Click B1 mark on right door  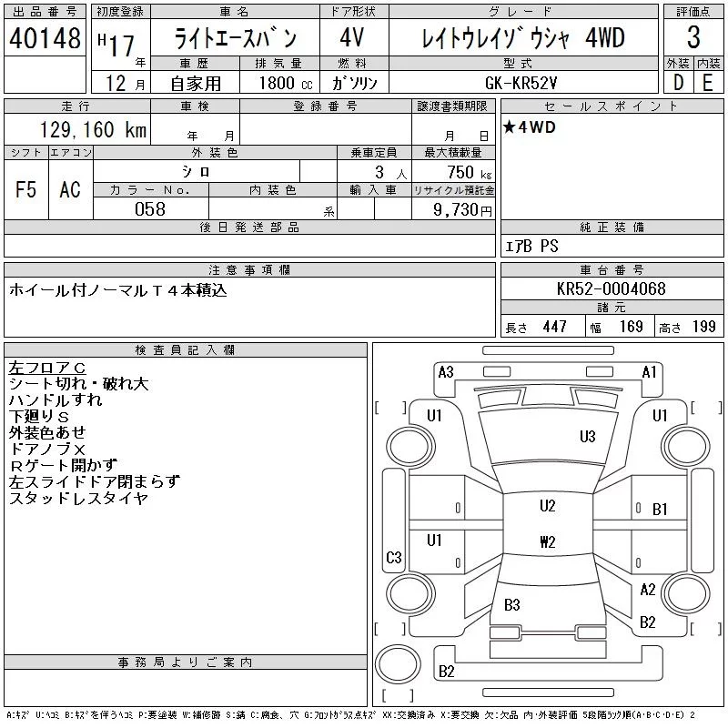coord(659,510)
